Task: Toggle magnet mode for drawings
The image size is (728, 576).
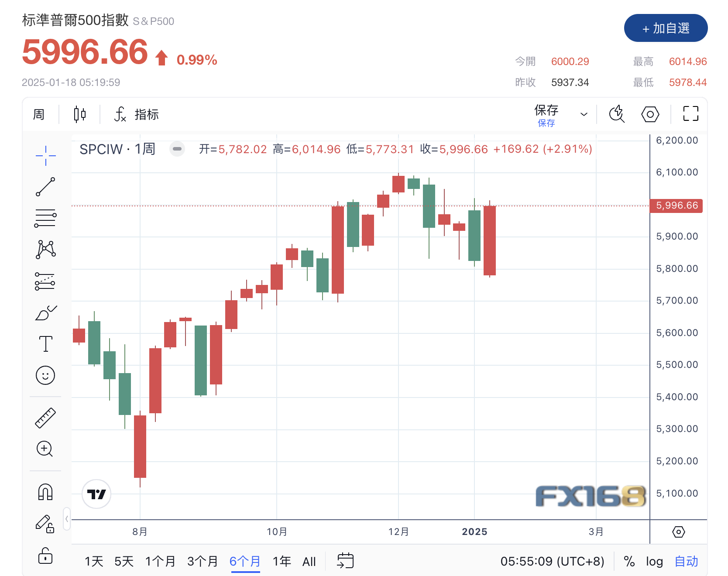Action: (45, 492)
